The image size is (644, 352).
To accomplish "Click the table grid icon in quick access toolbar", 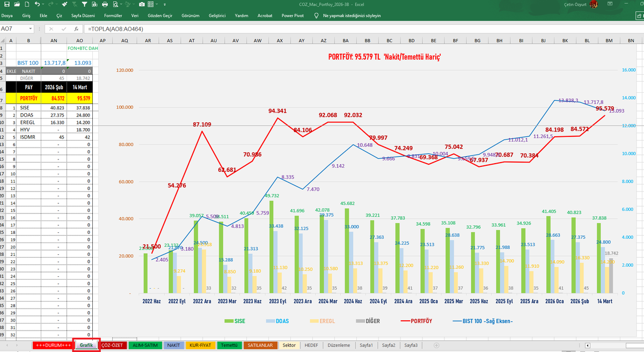I will click(151, 4).
